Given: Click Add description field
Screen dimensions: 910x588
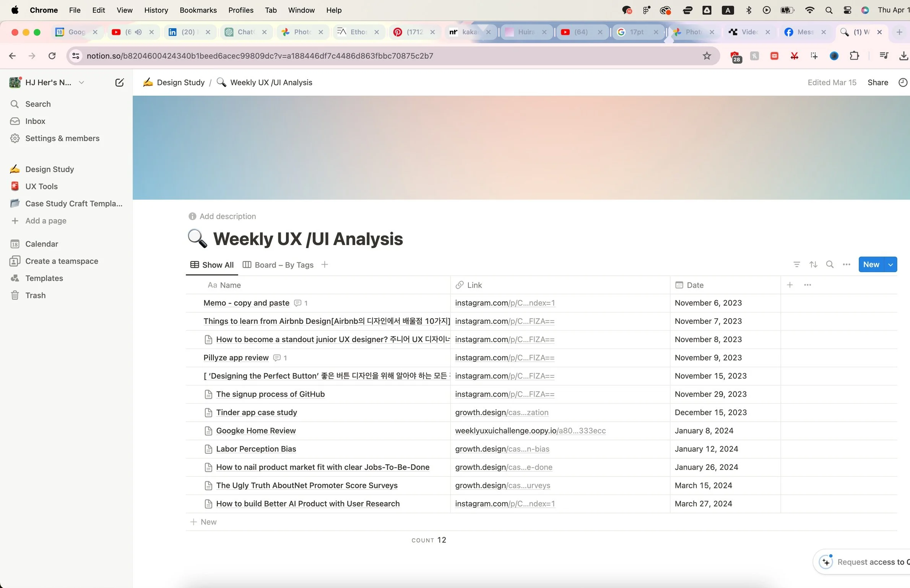Looking at the screenshot, I should (227, 216).
